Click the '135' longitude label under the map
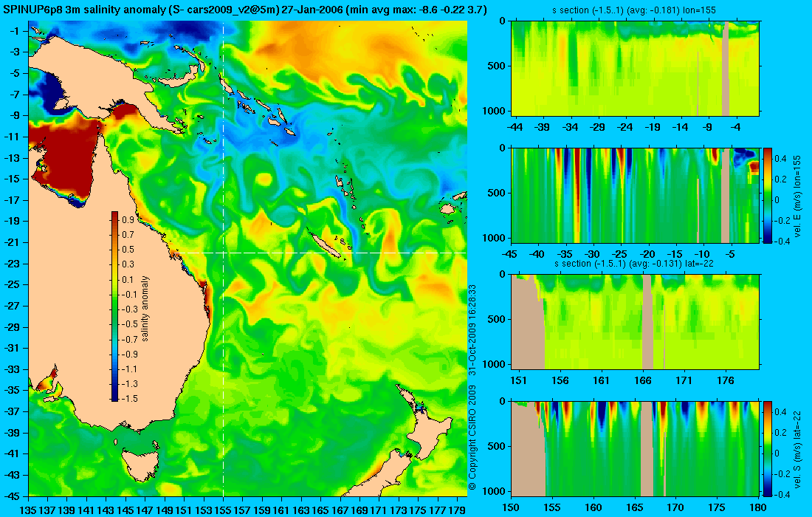812x517 pixels. (x=27, y=510)
